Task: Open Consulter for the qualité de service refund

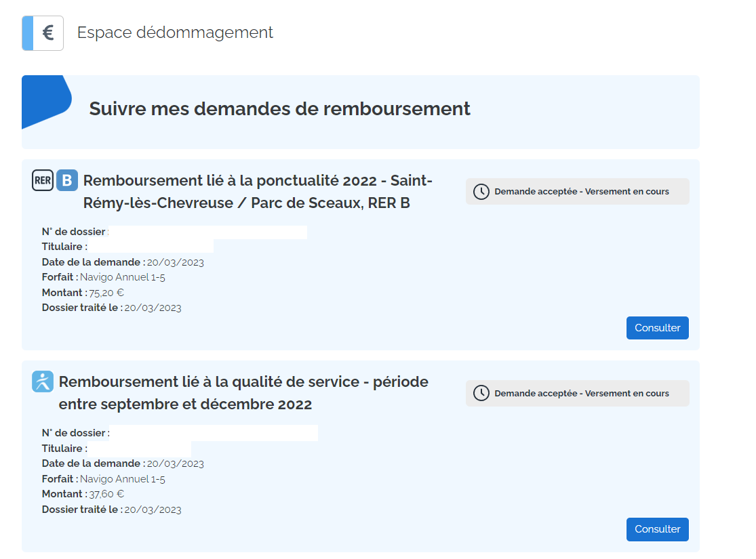Action: click(x=657, y=529)
